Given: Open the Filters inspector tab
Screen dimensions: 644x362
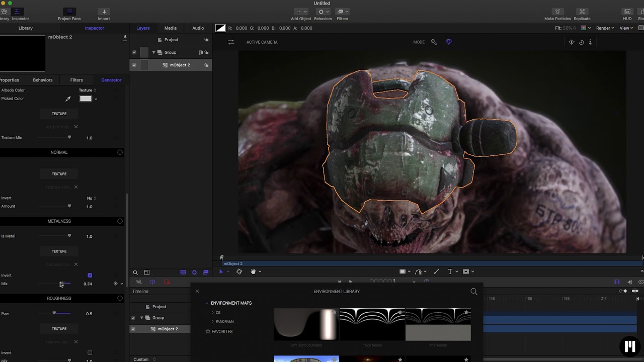Looking at the screenshot, I should click(x=76, y=80).
